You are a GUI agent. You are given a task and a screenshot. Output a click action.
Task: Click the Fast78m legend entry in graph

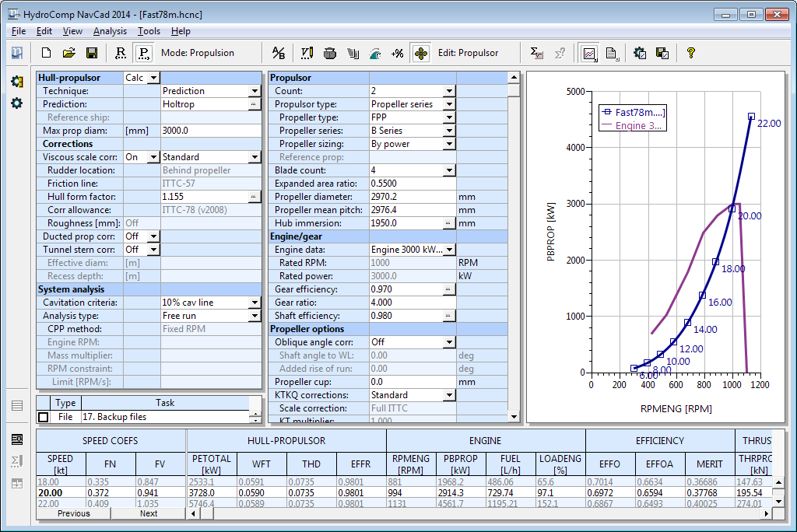(634, 112)
